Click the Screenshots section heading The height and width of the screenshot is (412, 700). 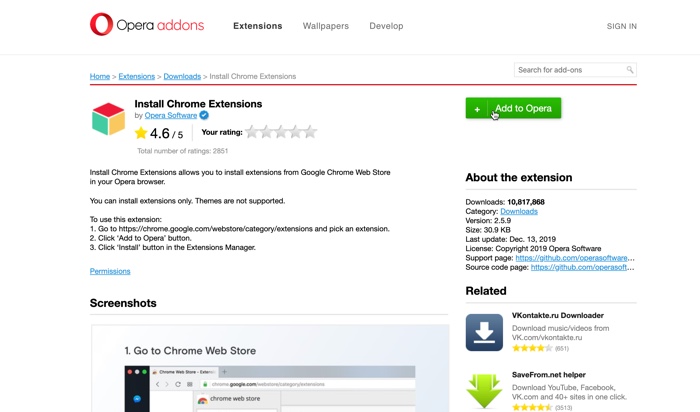tap(123, 303)
